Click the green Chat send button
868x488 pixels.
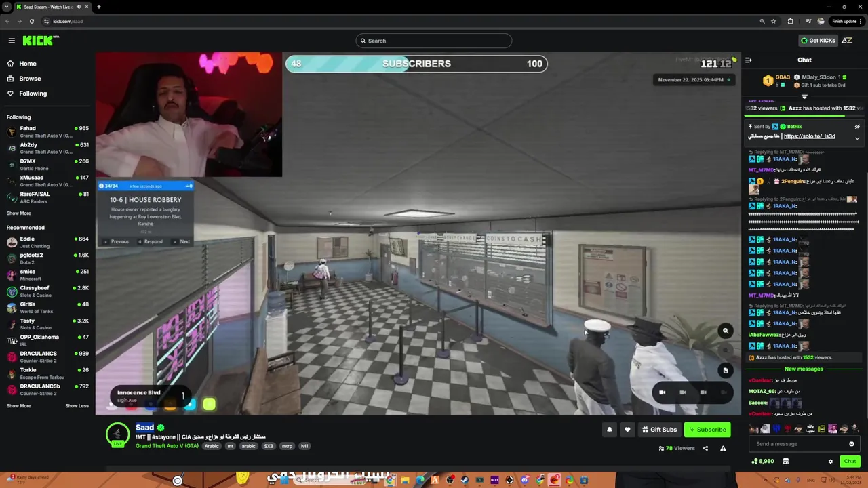(x=850, y=462)
